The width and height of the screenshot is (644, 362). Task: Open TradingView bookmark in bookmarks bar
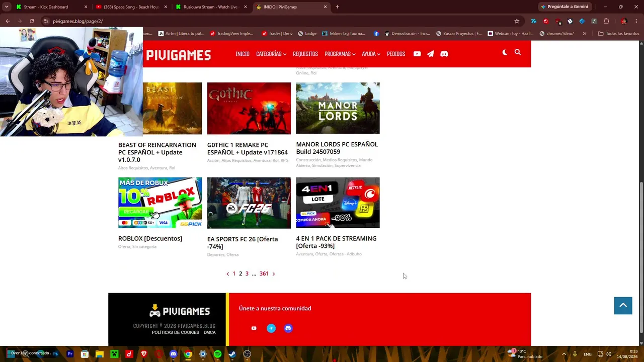pyautogui.click(x=231, y=34)
